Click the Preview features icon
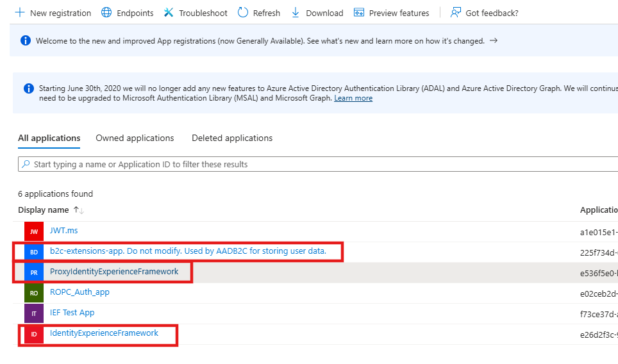618x364 pixels. pyautogui.click(x=359, y=13)
